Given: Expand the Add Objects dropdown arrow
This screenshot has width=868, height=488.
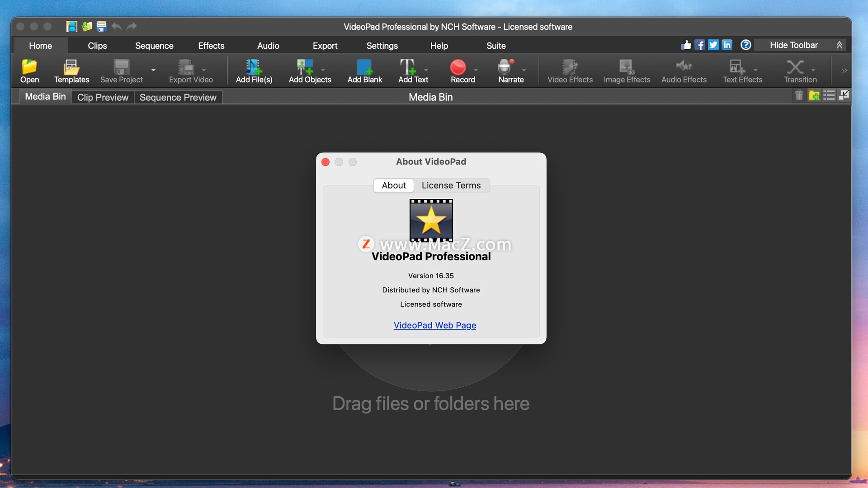Looking at the screenshot, I should tap(323, 70).
